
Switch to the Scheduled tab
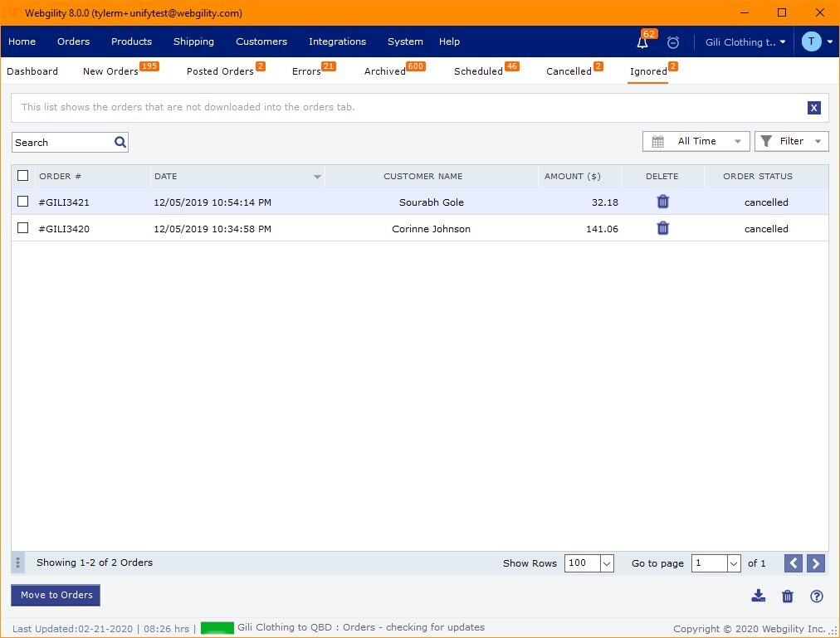click(478, 71)
